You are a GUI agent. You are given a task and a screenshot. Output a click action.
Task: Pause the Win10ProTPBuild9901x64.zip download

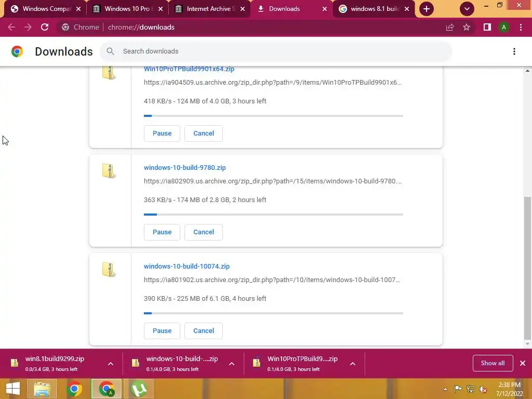[162, 134]
